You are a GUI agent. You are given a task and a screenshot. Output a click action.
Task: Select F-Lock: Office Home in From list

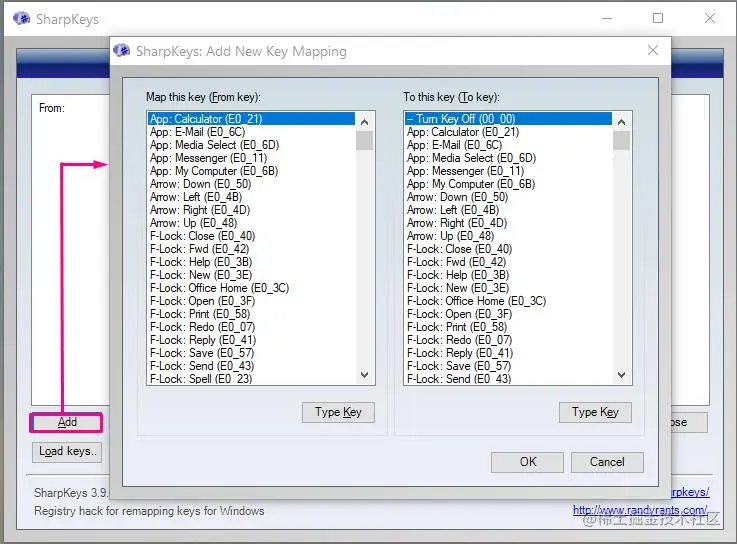pyautogui.click(x=251, y=288)
